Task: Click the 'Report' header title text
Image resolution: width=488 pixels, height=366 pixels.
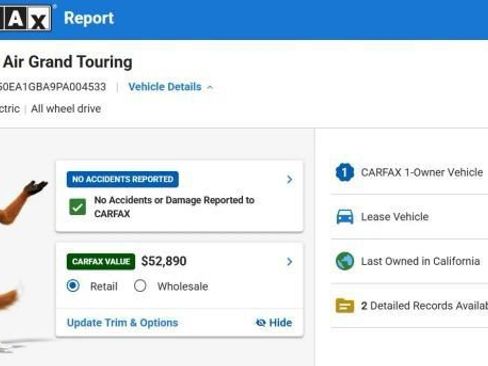Action: (89, 18)
